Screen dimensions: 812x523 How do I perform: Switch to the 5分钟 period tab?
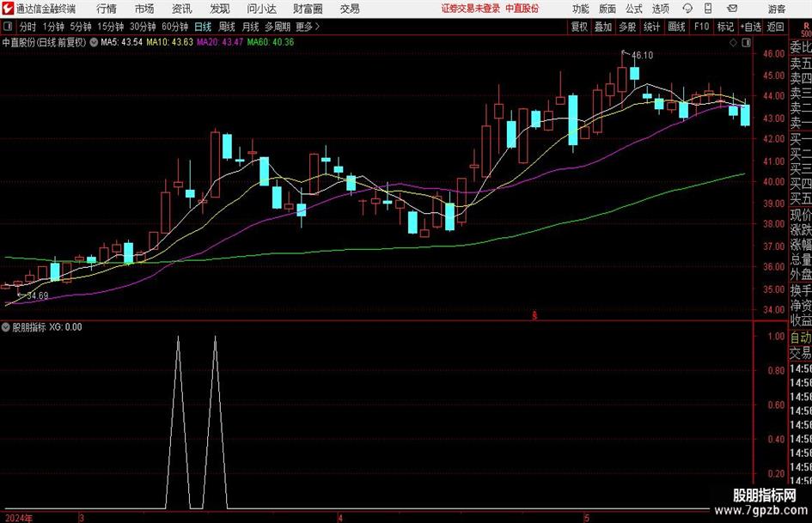[81, 27]
